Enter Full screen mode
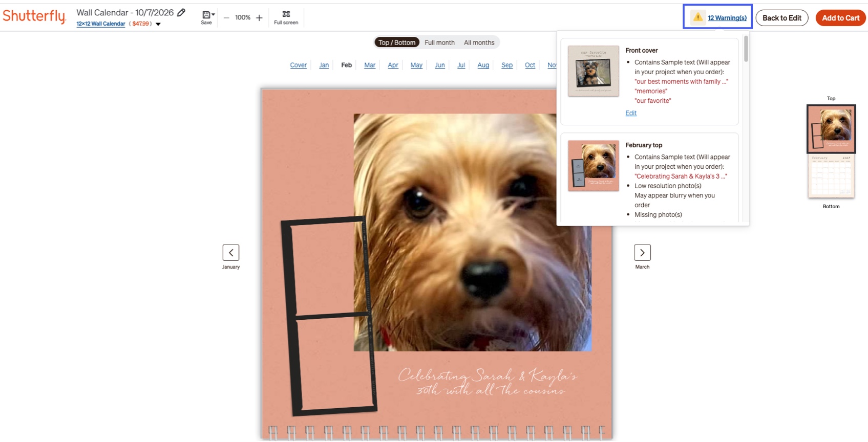This screenshot has width=868, height=442. tap(286, 17)
